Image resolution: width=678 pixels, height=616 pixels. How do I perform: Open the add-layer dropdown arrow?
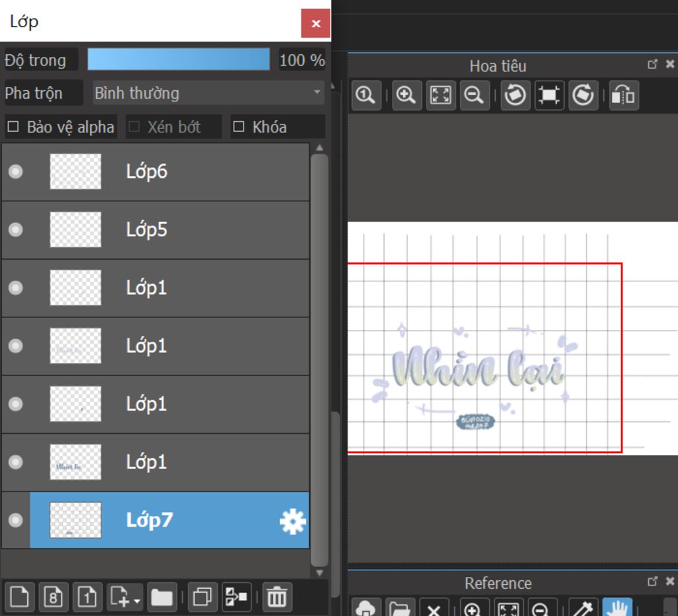pyautogui.click(x=136, y=601)
